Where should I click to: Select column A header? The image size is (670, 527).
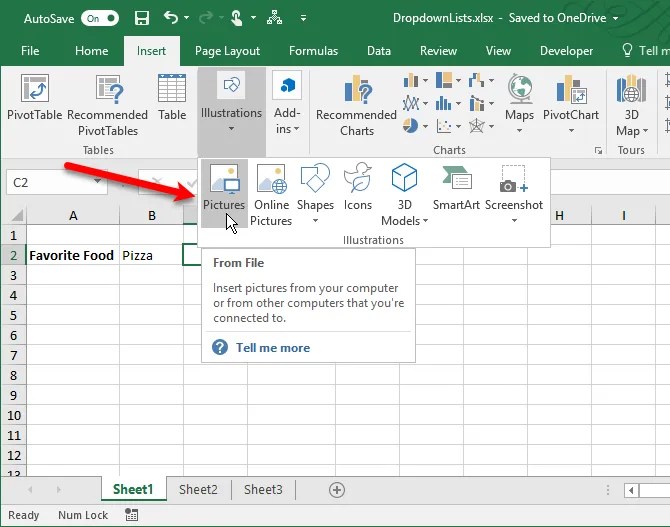[x=73, y=215]
